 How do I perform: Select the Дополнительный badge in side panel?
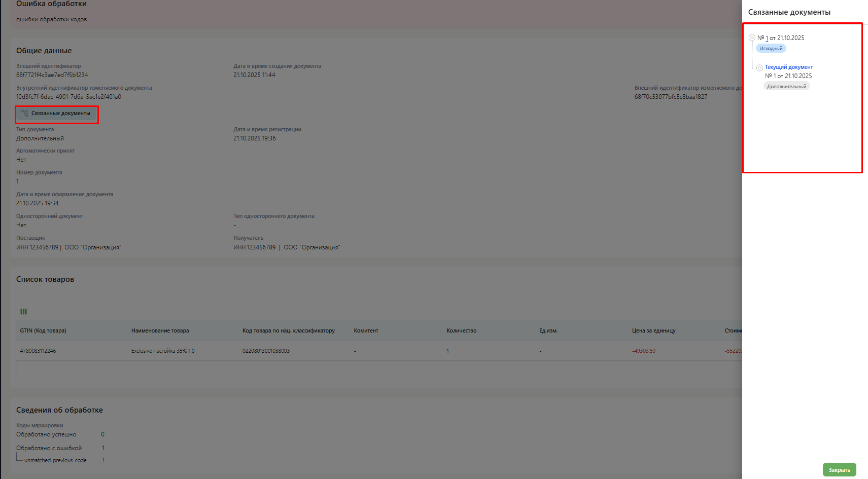coord(786,87)
